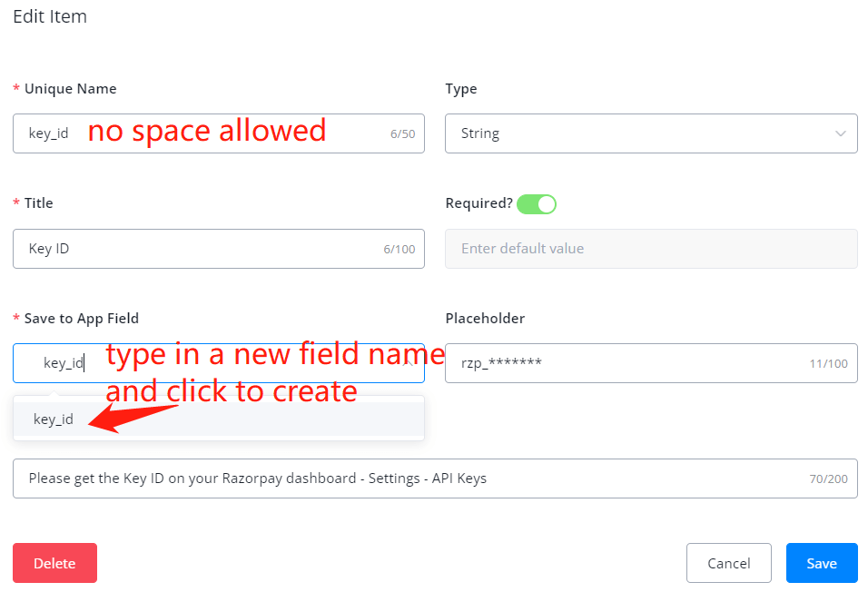Click the Save button
Viewport: 868px width, 592px height.
821,563
